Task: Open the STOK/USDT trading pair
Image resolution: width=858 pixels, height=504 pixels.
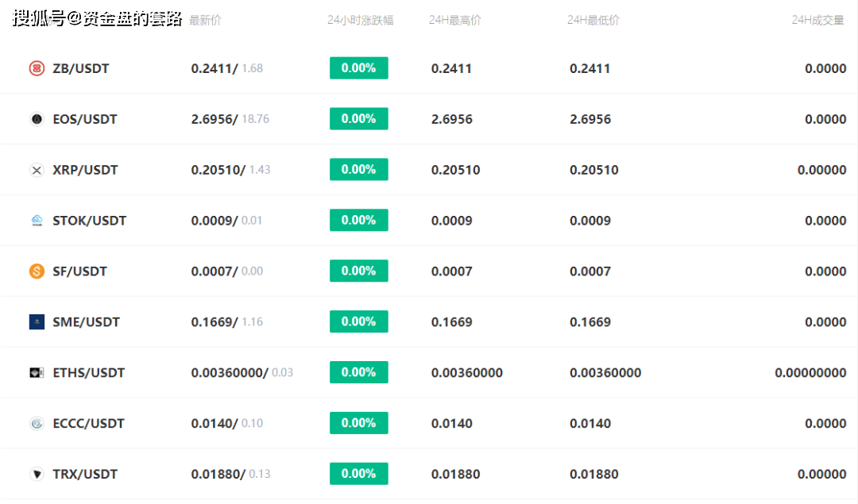Action: click(89, 221)
